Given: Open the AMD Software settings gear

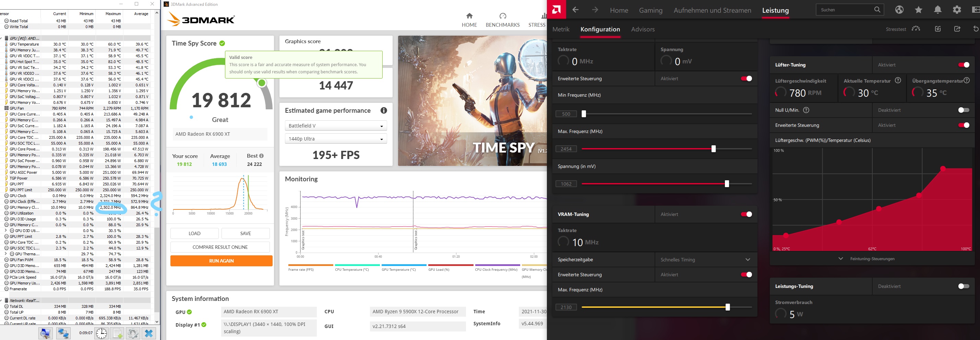Looking at the screenshot, I should (957, 10).
